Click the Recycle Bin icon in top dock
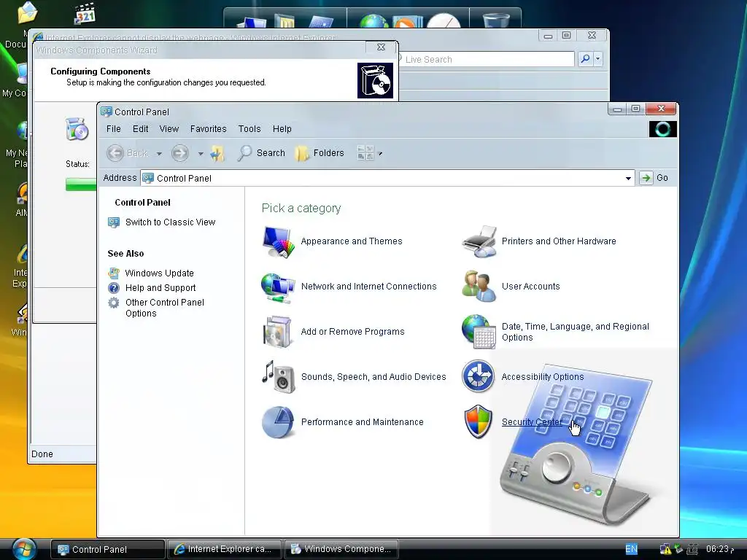The width and height of the screenshot is (747, 560). tap(495, 20)
